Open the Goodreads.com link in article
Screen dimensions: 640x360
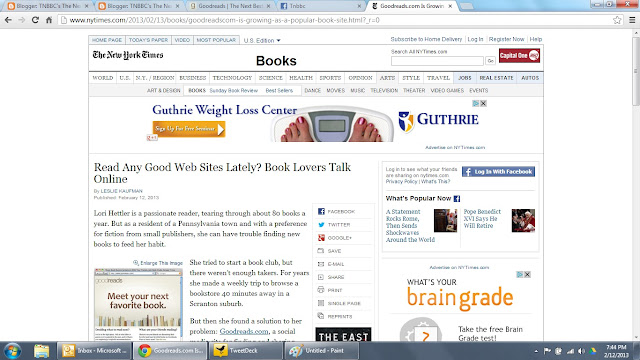click(244, 331)
